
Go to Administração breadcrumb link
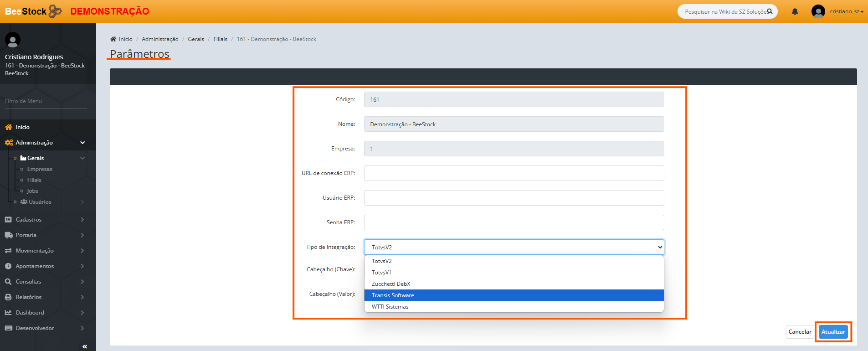point(160,39)
